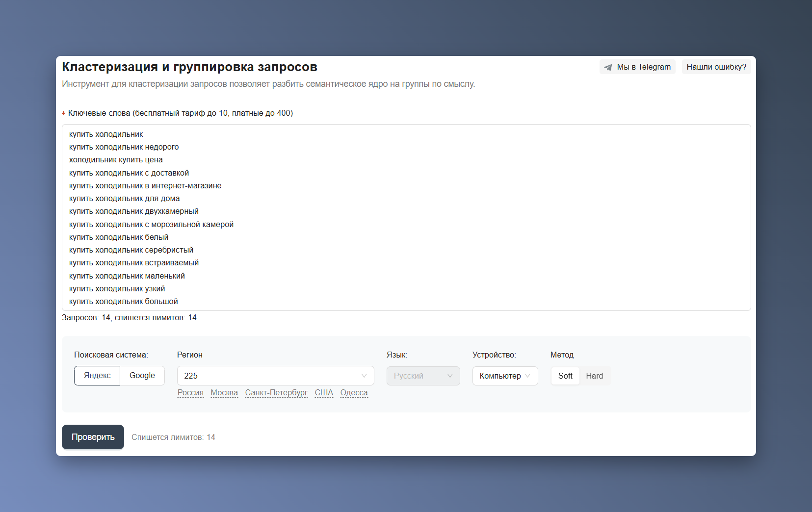Click the language dropdown chevron arrow

click(x=450, y=376)
